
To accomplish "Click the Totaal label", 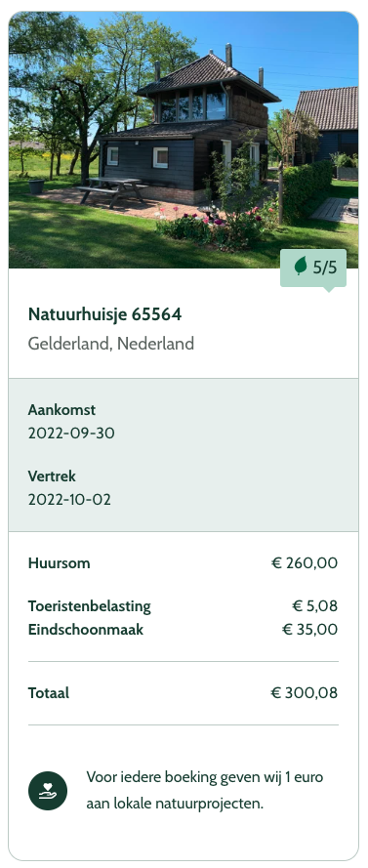I will 49,693.
